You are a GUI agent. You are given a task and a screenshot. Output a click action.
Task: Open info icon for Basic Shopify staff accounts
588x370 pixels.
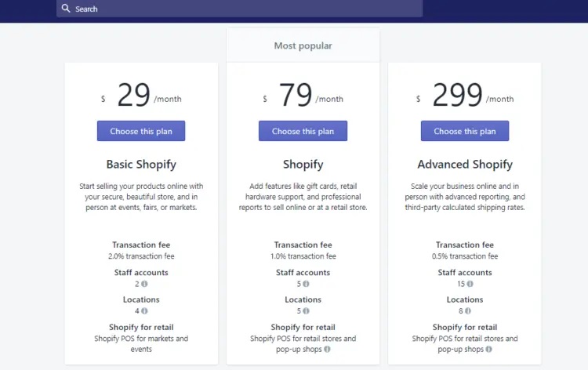pyautogui.click(x=144, y=284)
